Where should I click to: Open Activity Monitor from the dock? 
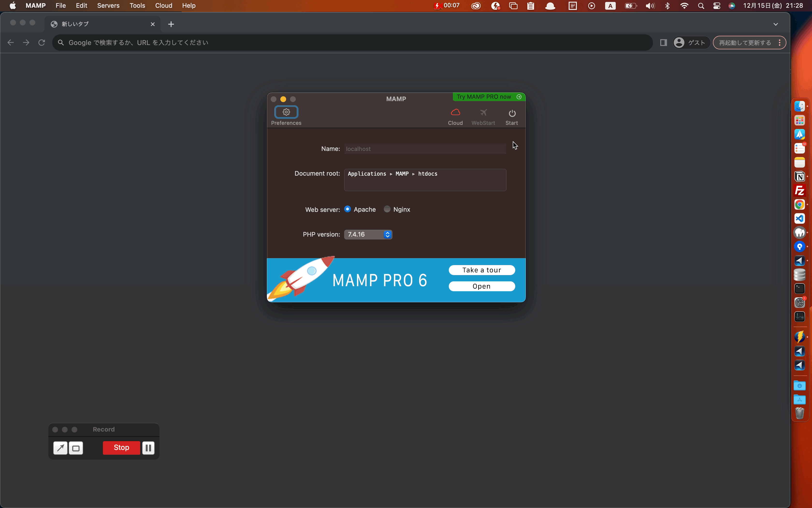(800, 317)
